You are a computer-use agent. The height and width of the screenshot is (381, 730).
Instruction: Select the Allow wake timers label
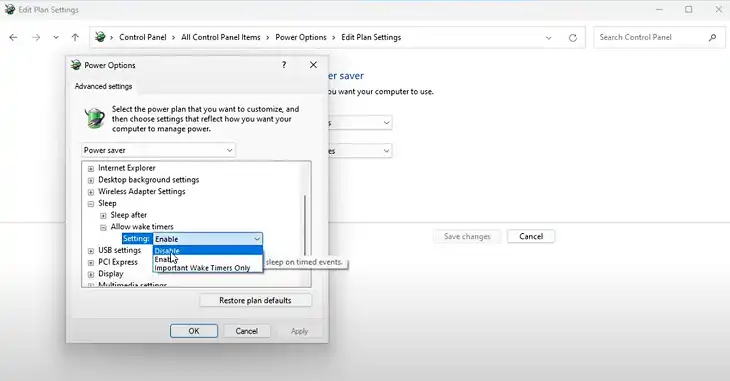pyautogui.click(x=142, y=226)
